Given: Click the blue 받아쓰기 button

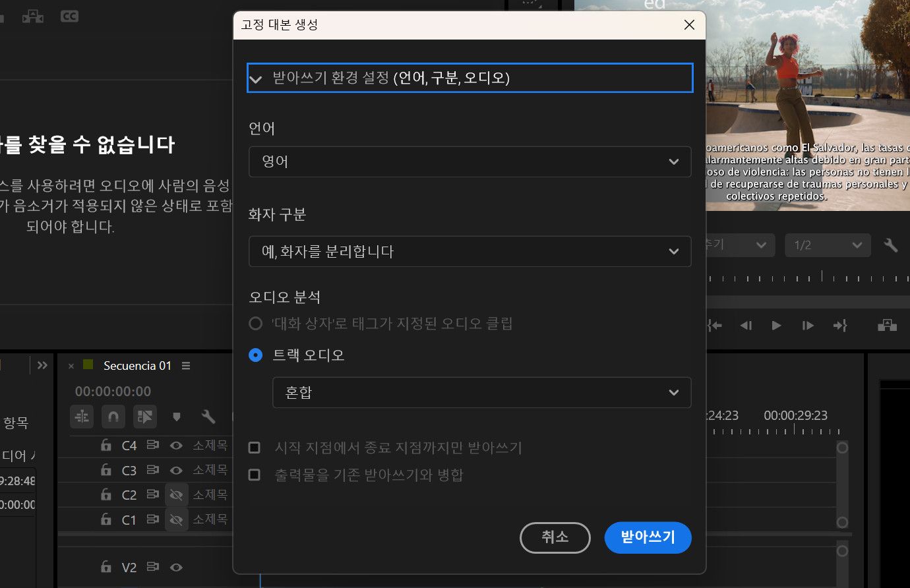Looking at the screenshot, I should click(x=648, y=537).
